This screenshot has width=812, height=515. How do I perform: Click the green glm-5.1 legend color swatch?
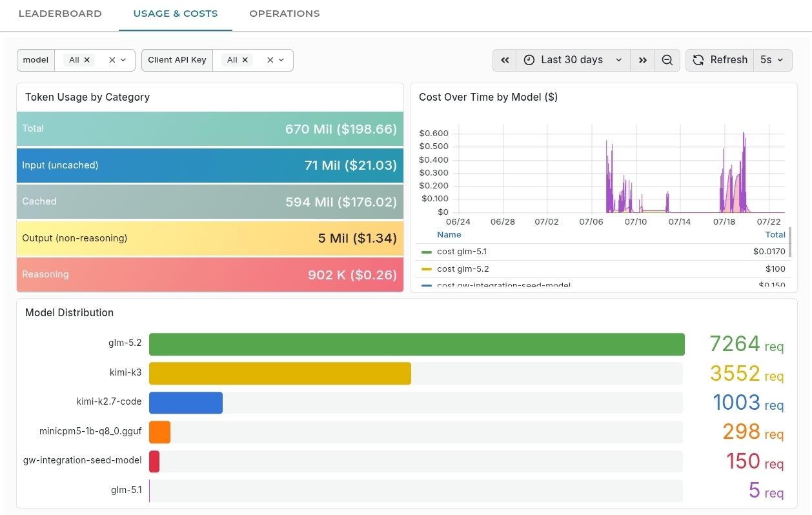click(x=427, y=252)
